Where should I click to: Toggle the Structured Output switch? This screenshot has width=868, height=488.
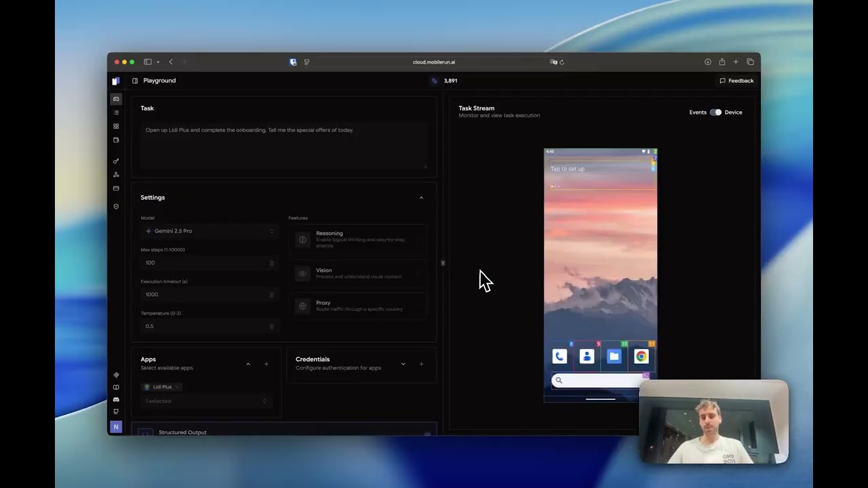point(427,434)
